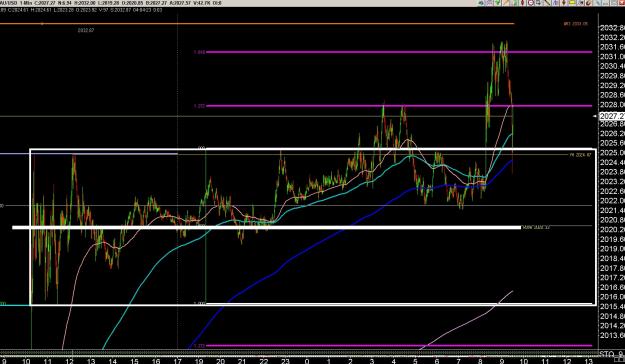625x364 pixels.
Task: Click the 2032.07 label under orange line
Action: pyautogui.click(x=86, y=30)
